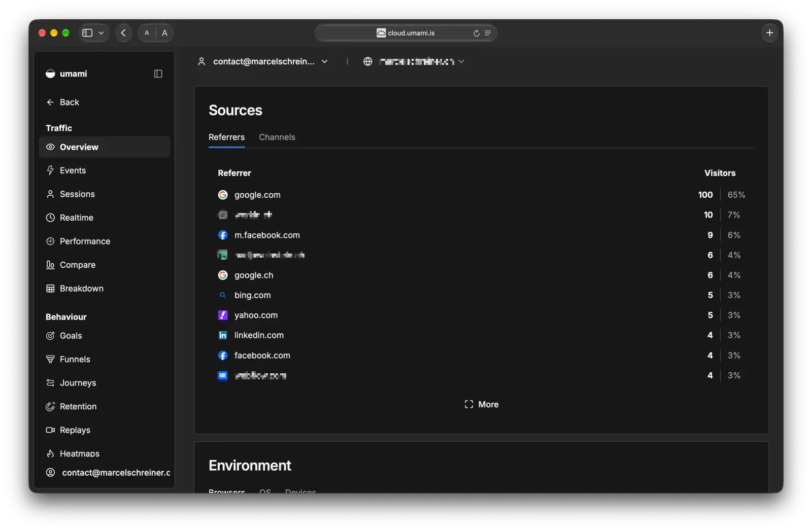Open Funnels icon in sidebar

point(50,359)
